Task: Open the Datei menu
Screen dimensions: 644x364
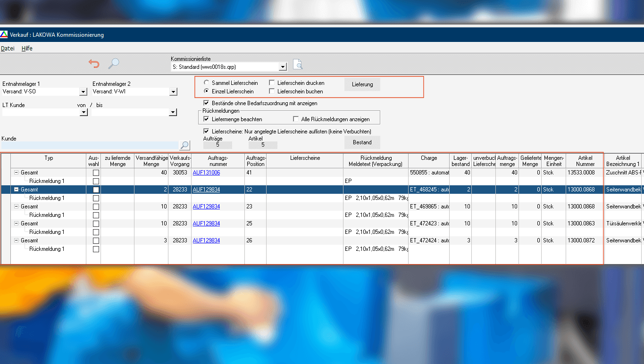Action: pyautogui.click(x=8, y=49)
